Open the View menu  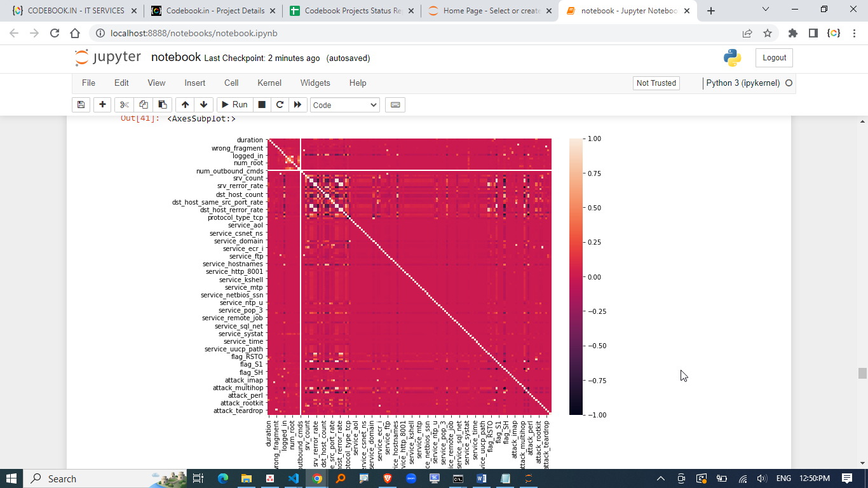coord(156,83)
